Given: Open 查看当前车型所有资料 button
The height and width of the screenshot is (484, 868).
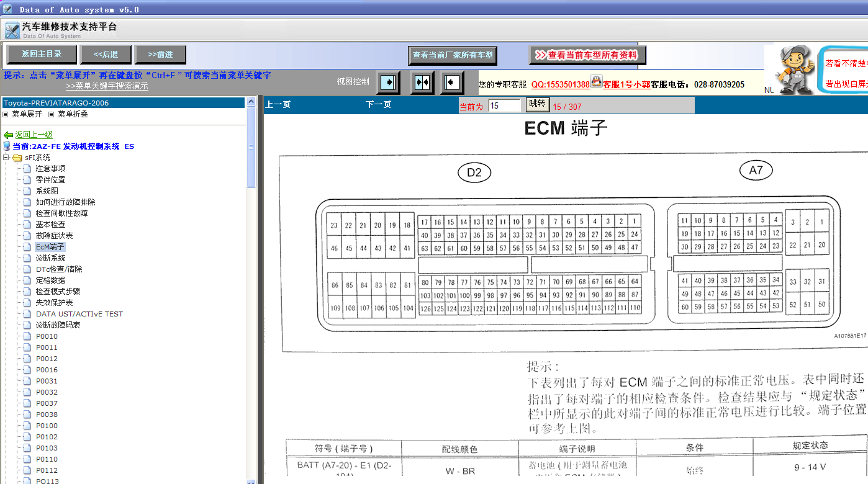Looking at the screenshot, I should (x=587, y=55).
